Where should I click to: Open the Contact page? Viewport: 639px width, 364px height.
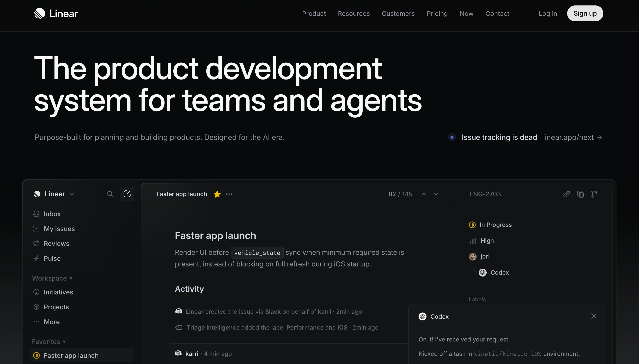(x=497, y=14)
